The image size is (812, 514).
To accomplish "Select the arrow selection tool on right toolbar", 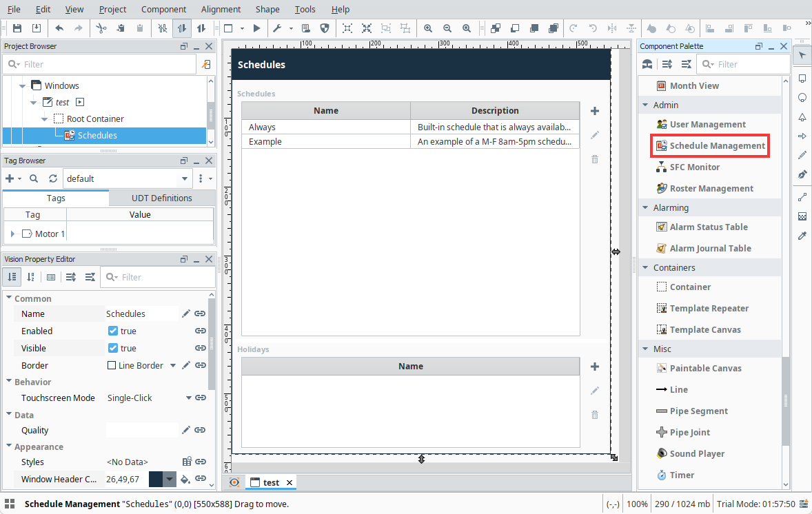I will [802, 55].
